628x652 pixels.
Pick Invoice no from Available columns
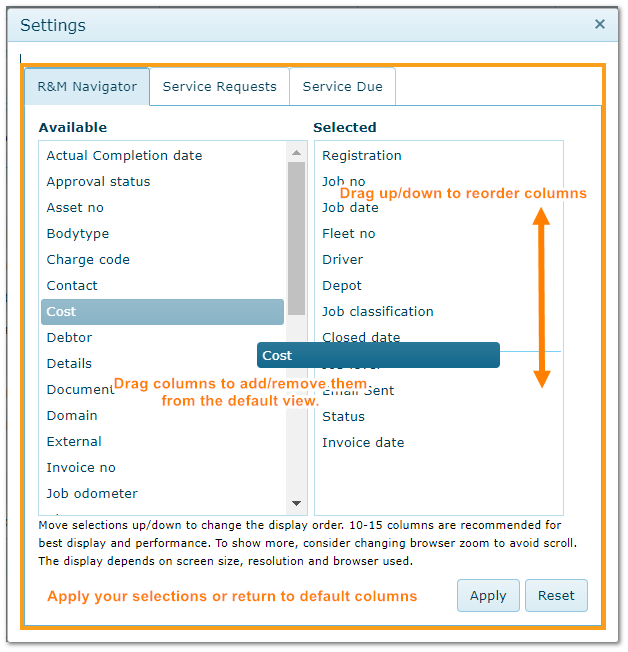coord(81,468)
